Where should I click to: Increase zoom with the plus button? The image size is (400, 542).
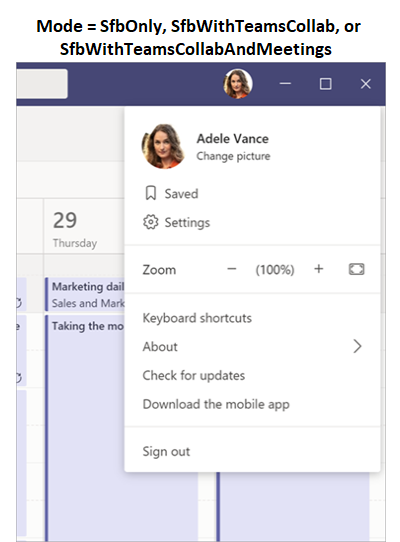(318, 269)
